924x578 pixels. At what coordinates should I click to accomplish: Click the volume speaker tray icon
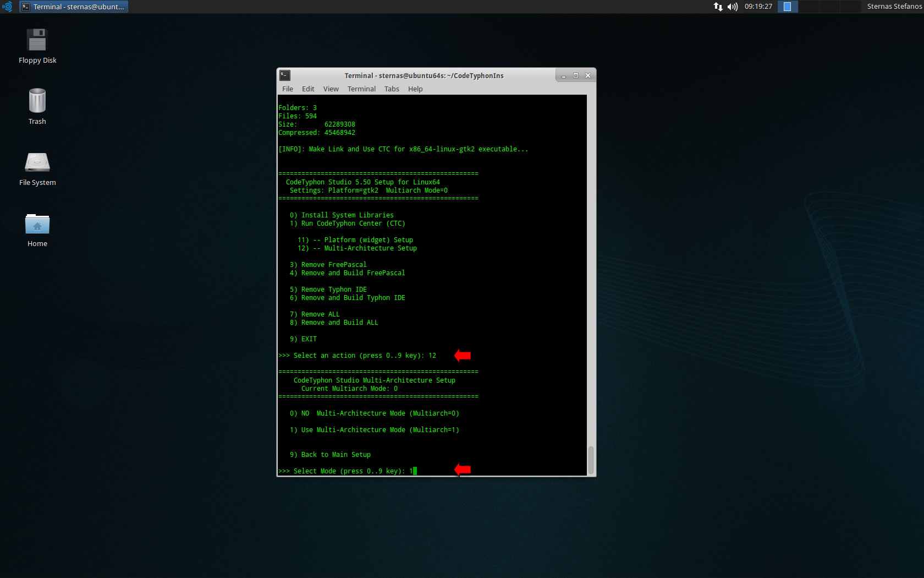[732, 7]
